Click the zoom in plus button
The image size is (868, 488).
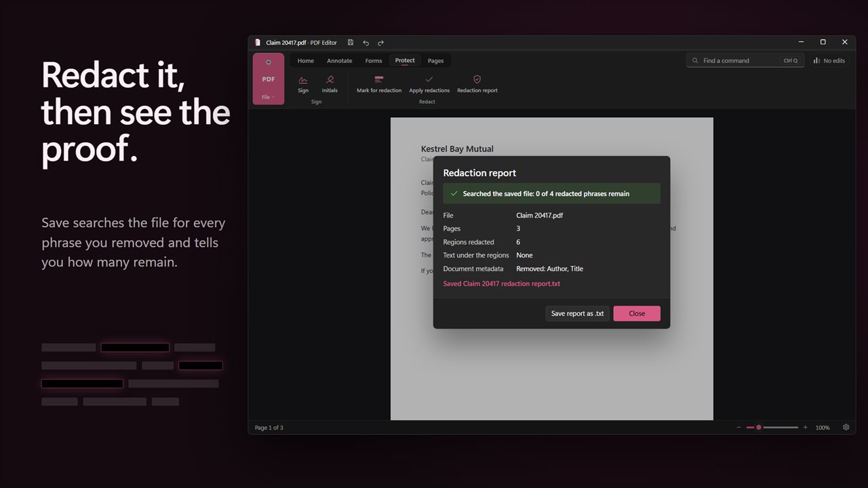(x=806, y=428)
